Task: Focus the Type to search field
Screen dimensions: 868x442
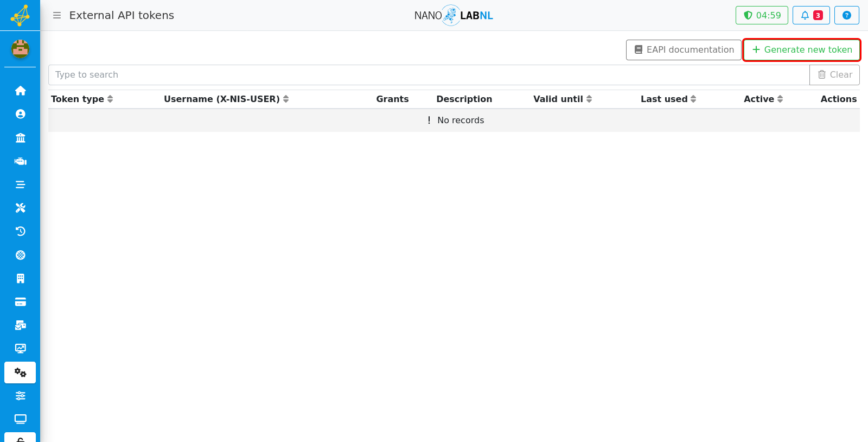Action: click(x=429, y=75)
